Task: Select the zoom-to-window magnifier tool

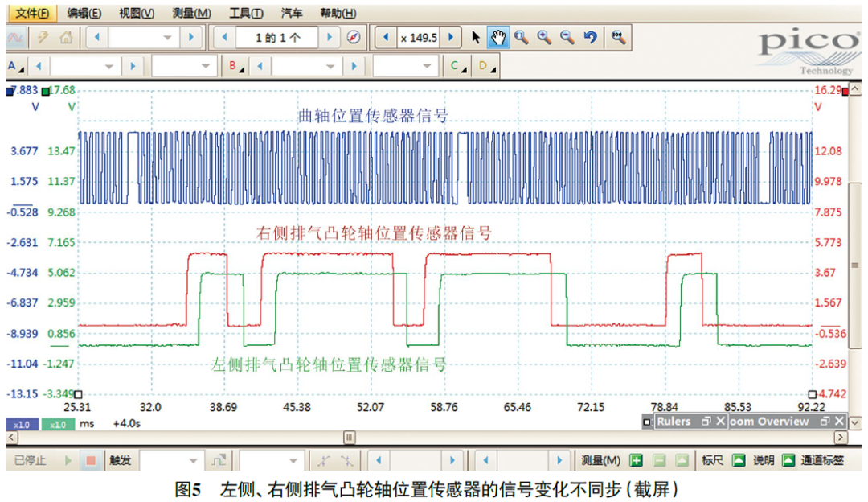Action: (521, 38)
